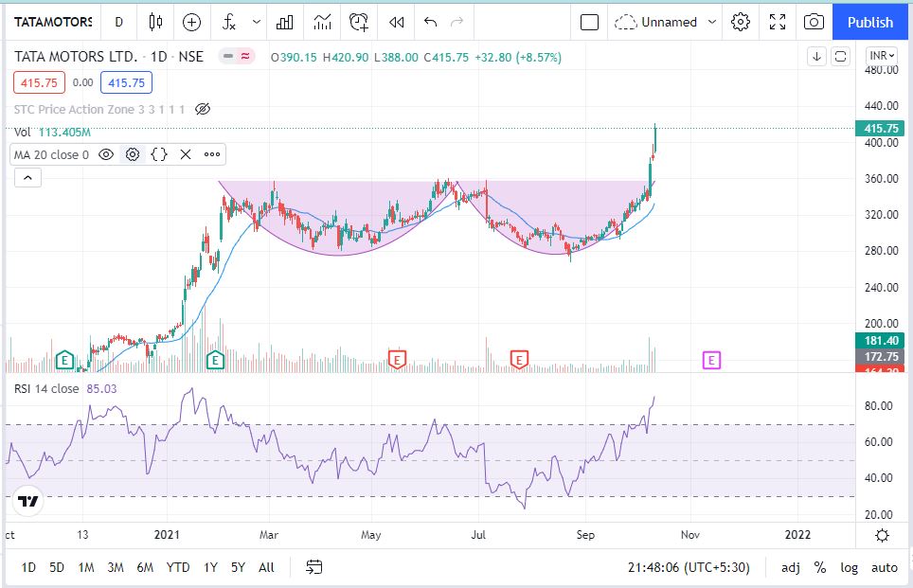Toggle percent scale mode
913x588 pixels.
820,567
